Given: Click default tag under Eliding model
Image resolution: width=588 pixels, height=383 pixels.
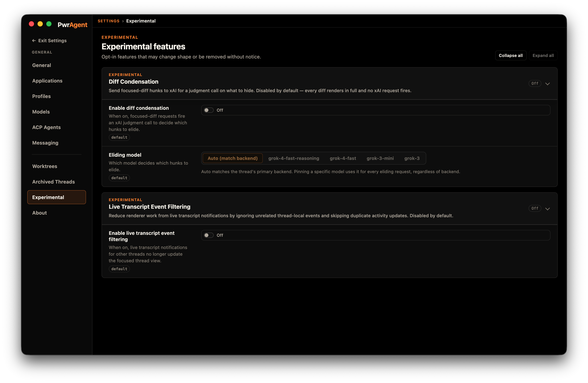Looking at the screenshot, I should coord(119,178).
